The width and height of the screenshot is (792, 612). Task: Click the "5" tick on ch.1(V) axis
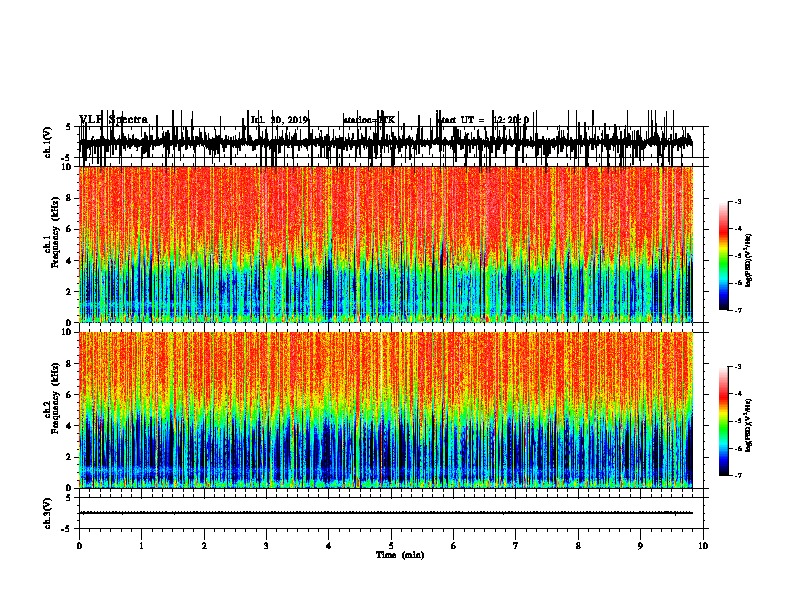68,127
